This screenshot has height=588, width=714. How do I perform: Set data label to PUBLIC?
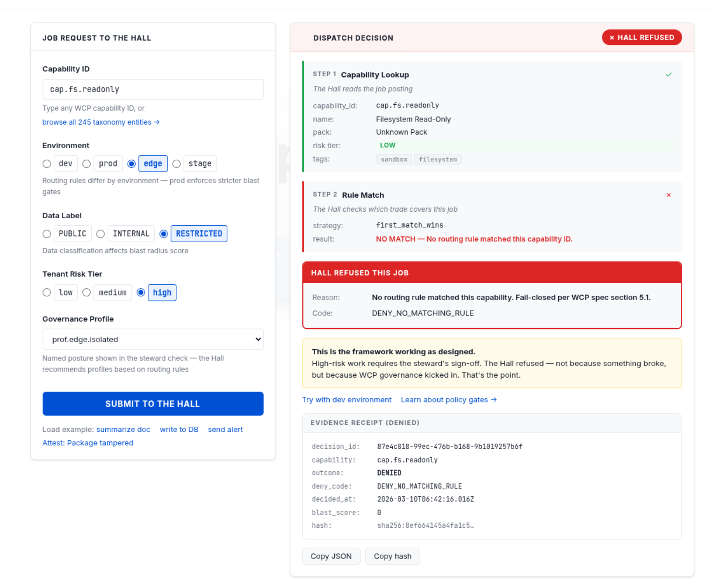tap(47, 234)
